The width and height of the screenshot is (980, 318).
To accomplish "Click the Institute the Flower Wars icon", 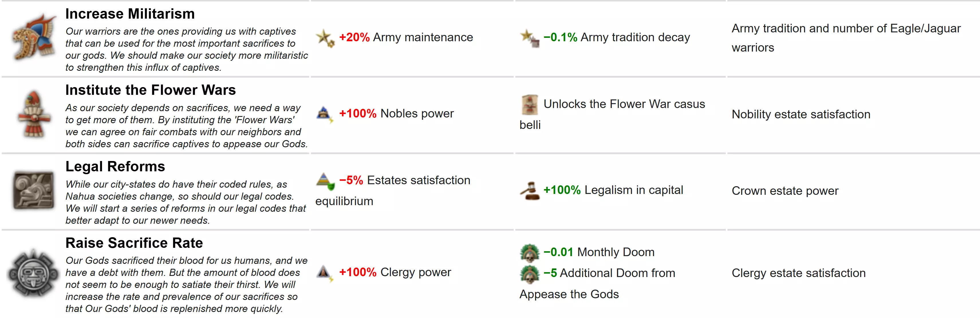I will point(34,114).
